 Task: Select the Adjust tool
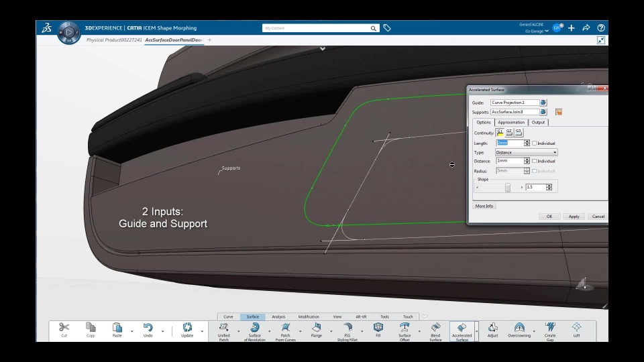(x=493, y=330)
